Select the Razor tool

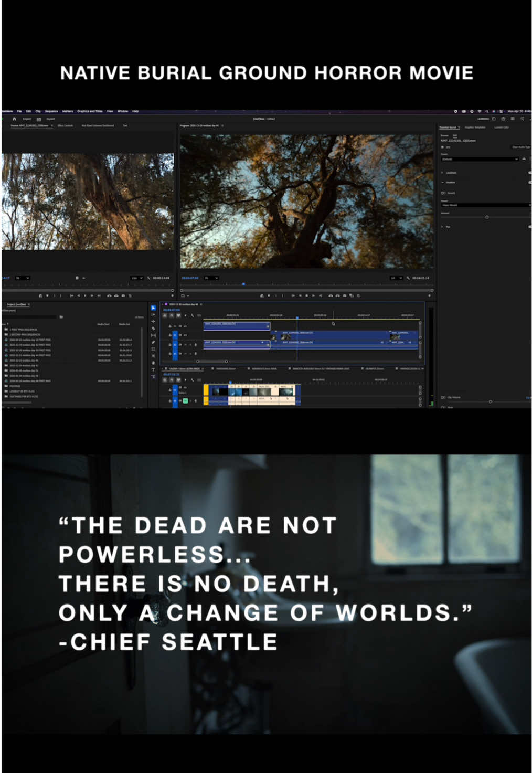click(153, 329)
